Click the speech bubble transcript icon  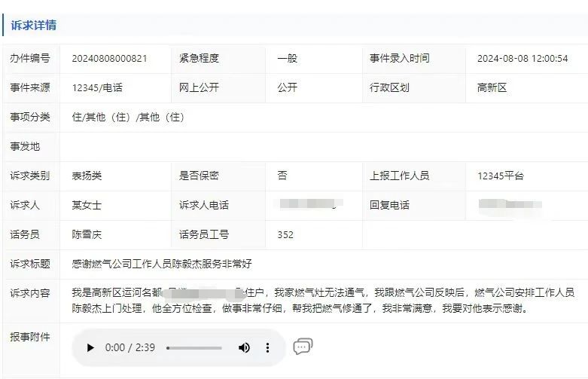point(303,347)
